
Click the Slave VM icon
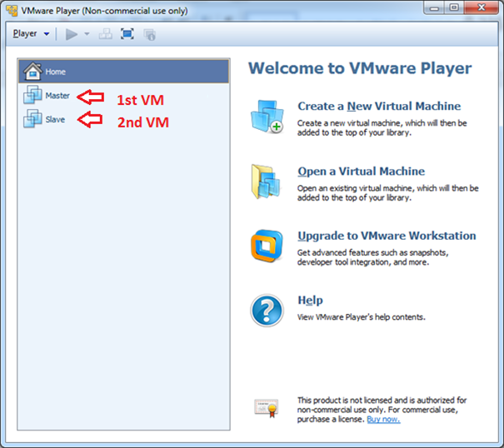click(32, 118)
